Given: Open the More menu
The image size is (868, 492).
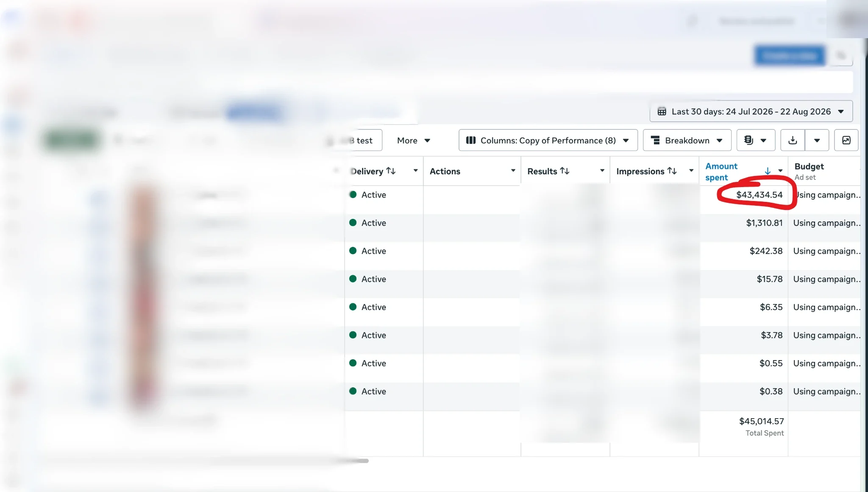Looking at the screenshot, I should click(x=414, y=140).
